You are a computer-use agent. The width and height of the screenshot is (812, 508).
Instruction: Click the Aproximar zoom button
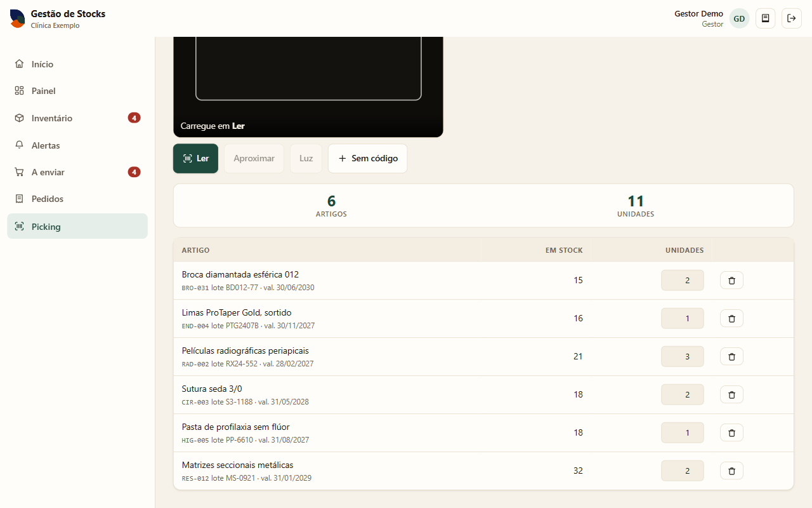pos(254,158)
